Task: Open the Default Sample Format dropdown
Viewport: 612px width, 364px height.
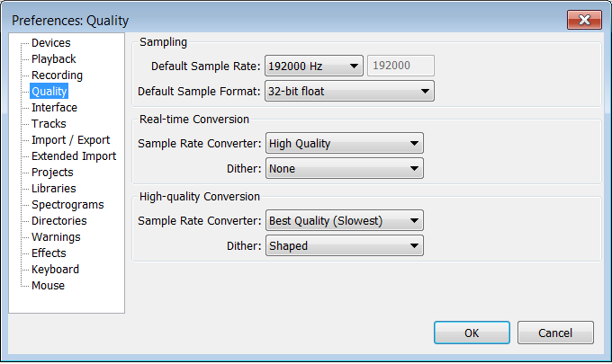Action: [x=349, y=91]
